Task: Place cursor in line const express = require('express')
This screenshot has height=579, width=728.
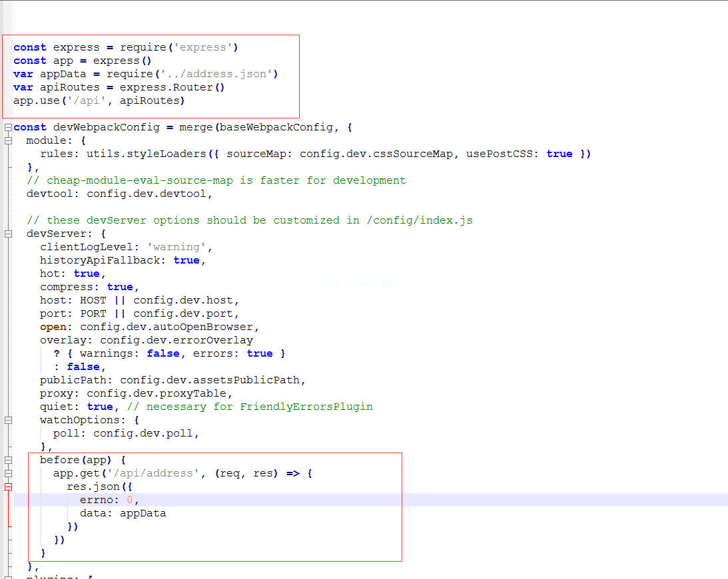Action: click(125, 47)
